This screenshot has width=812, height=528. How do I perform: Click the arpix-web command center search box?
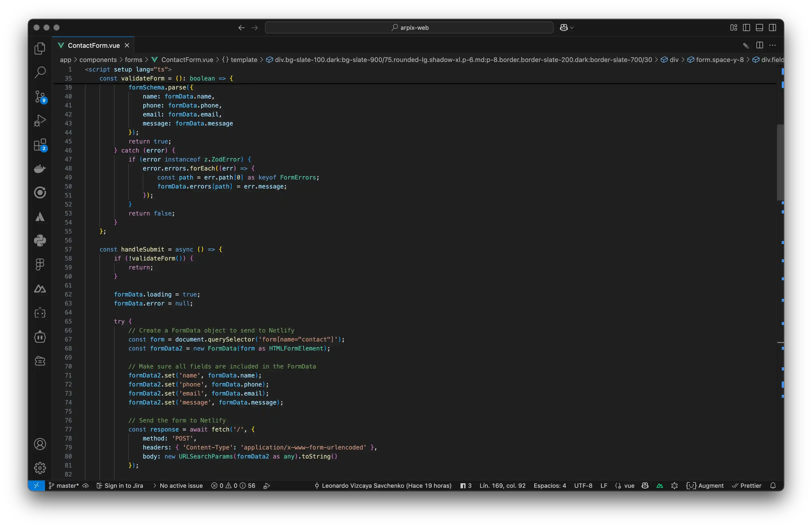409,28
